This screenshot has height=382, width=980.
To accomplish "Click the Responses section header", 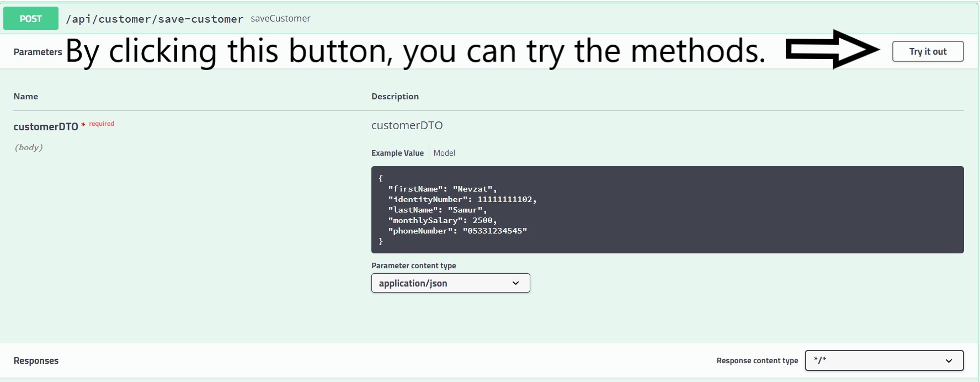I will (35, 360).
